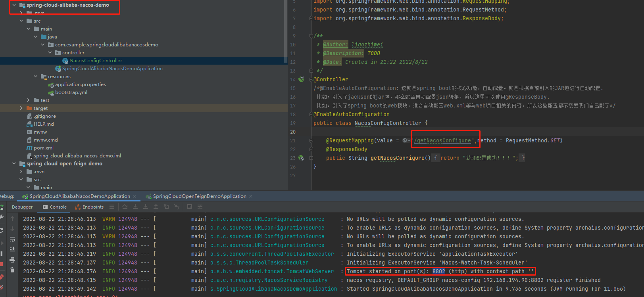Click the pom.xml Maven file icon
Image resolution: width=644 pixels, height=297 pixels.
point(29,148)
